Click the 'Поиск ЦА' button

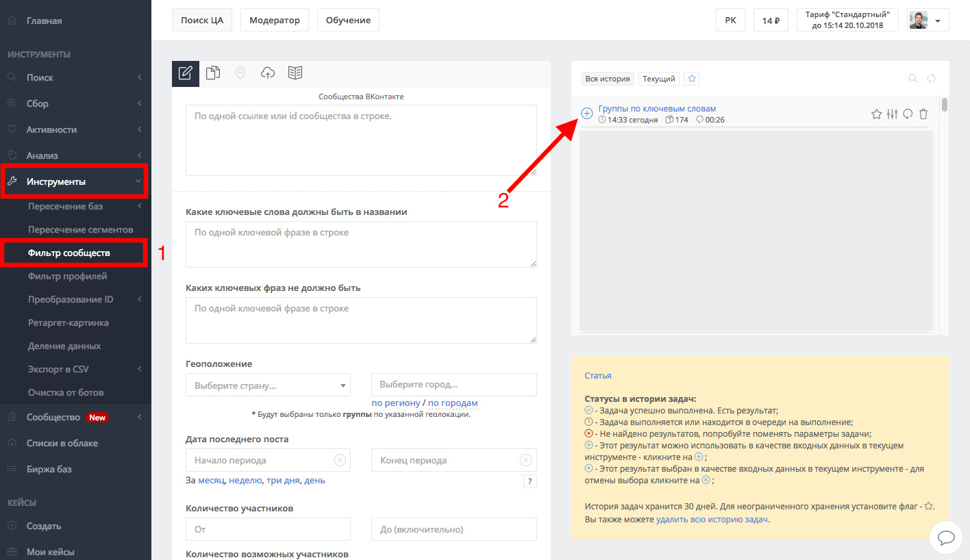click(x=202, y=21)
